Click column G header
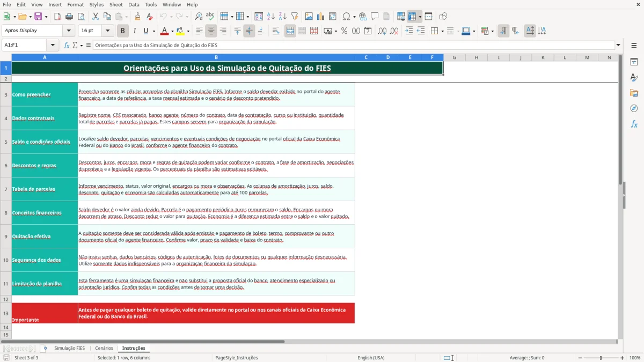 pyautogui.click(x=454, y=57)
